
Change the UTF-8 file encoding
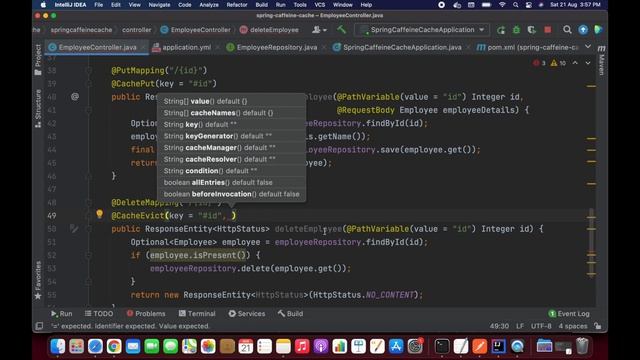[x=541, y=326]
